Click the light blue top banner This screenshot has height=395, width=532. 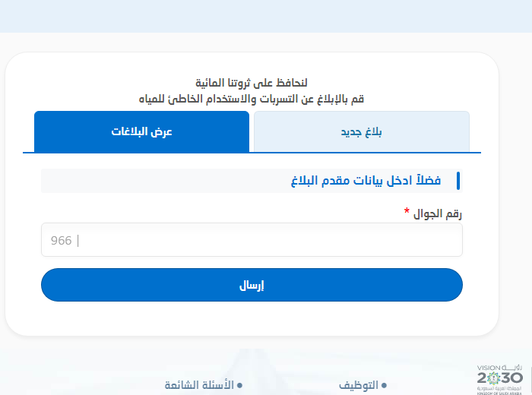(x=266, y=15)
